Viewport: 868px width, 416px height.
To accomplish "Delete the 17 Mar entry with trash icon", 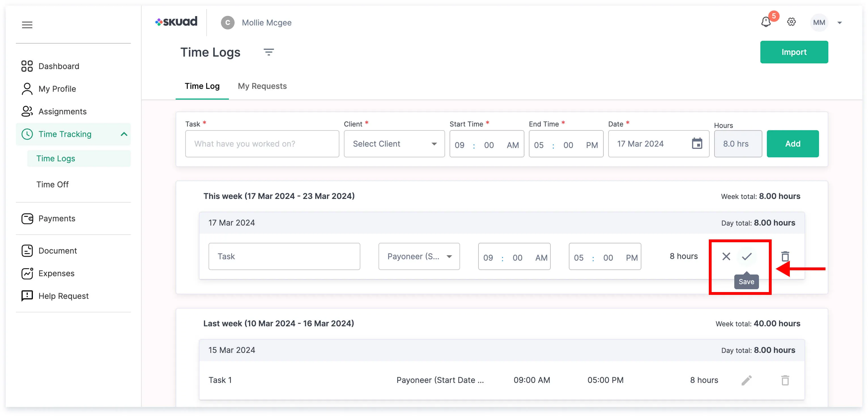I will 785,256.
